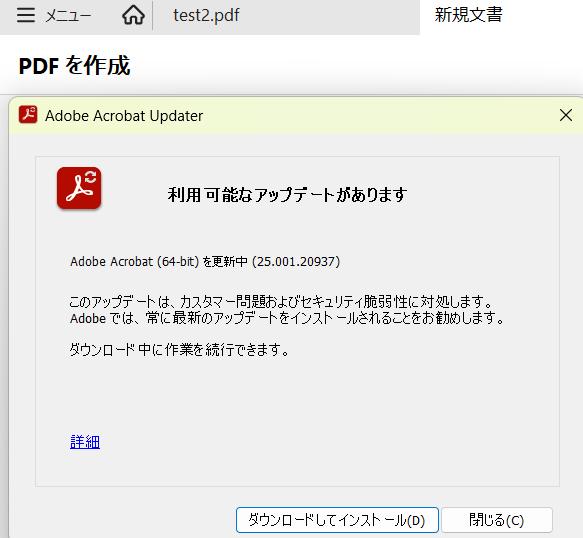583x538 pixels.
Task: Open the hamburger メニュー icon
Action: (x=26, y=16)
